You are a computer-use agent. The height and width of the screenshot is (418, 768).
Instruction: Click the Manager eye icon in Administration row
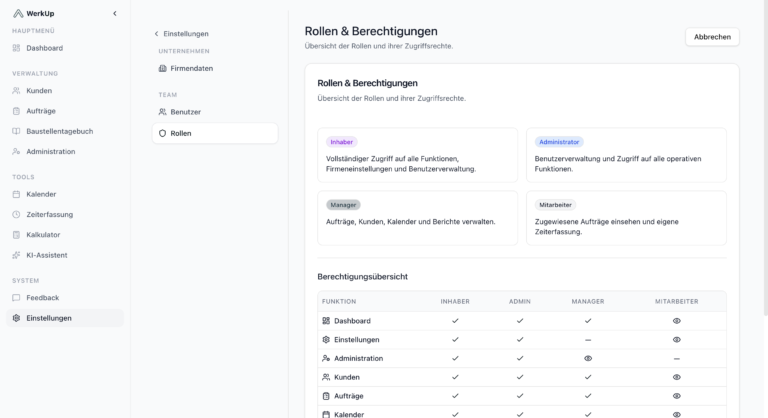pyautogui.click(x=588, y=358)
